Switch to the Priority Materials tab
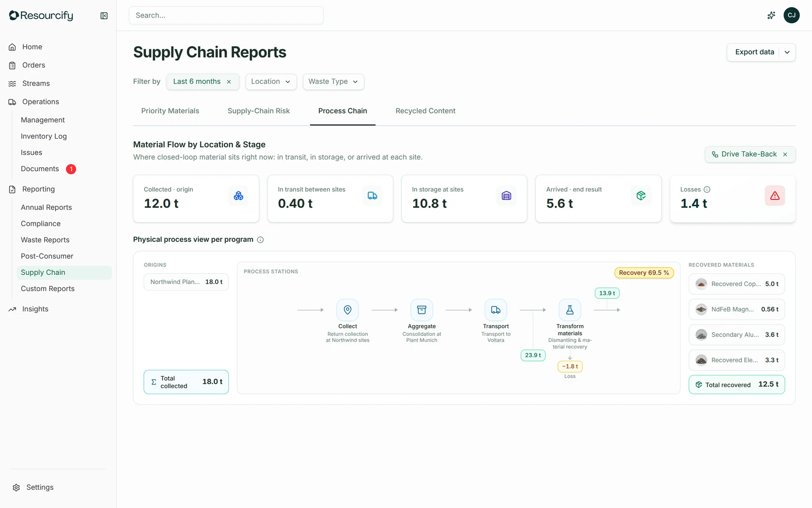The image size is (812, 508). click(170, 111)
